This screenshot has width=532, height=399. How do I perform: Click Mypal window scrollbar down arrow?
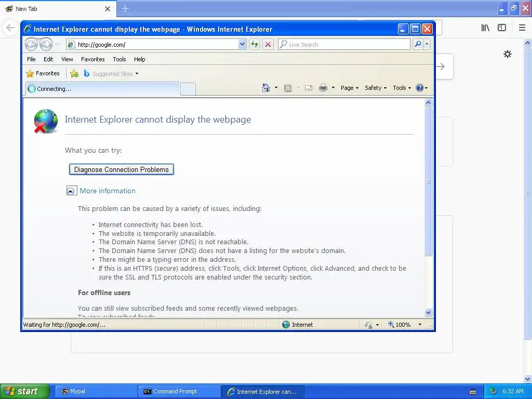[x=528, y=379]
